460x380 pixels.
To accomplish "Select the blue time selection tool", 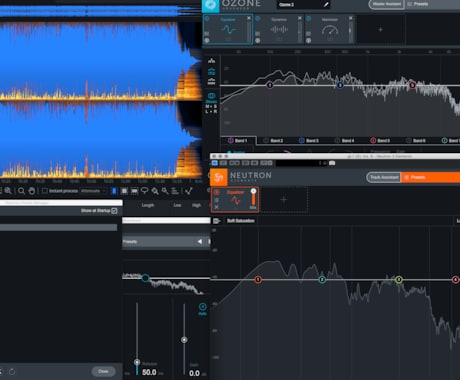I will click(114, 191).
